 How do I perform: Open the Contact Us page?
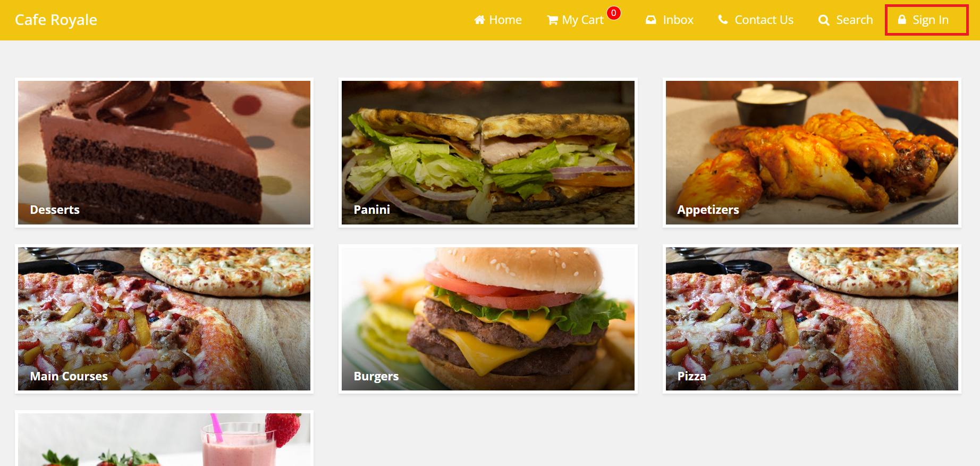pyautogui.click(x=756, y=20)
